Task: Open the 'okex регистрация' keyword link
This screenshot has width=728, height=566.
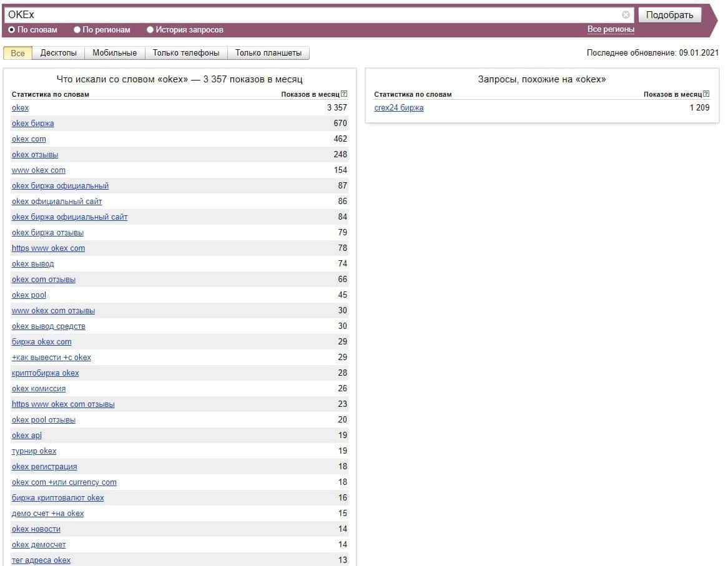Action: (x=44, y=467)
